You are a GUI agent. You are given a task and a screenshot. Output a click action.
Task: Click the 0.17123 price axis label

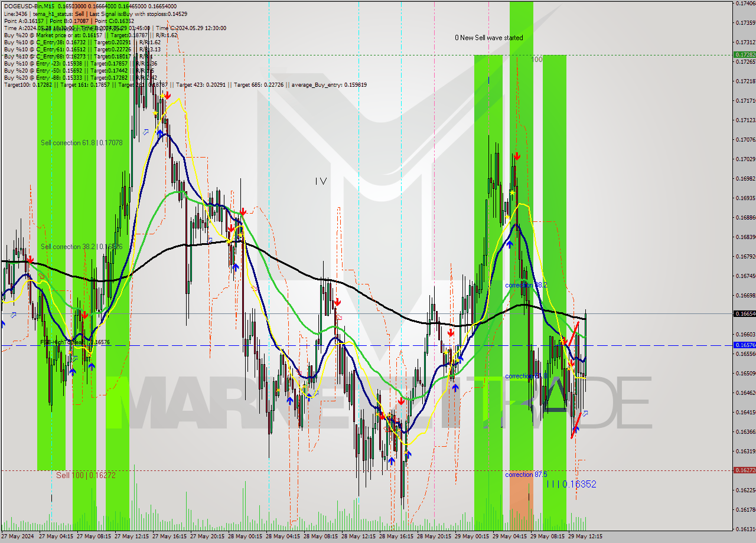(x=746, y=120)
